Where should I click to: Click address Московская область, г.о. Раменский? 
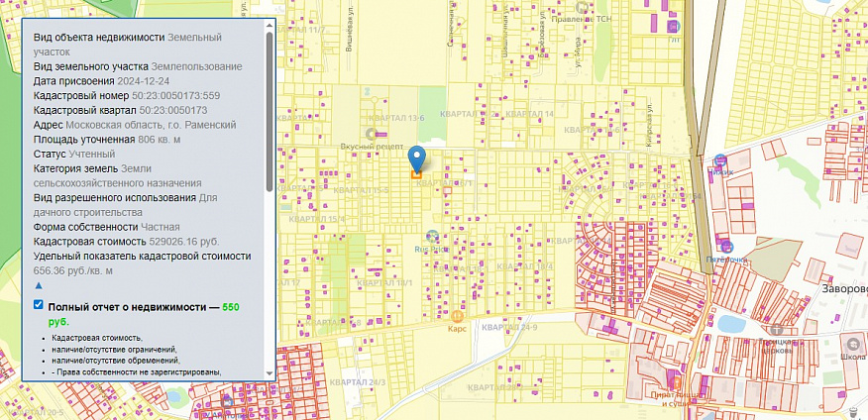pos(152,125)
